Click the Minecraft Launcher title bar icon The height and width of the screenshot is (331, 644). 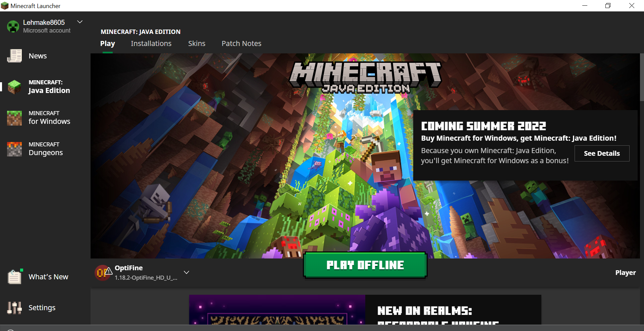[5, 6]
